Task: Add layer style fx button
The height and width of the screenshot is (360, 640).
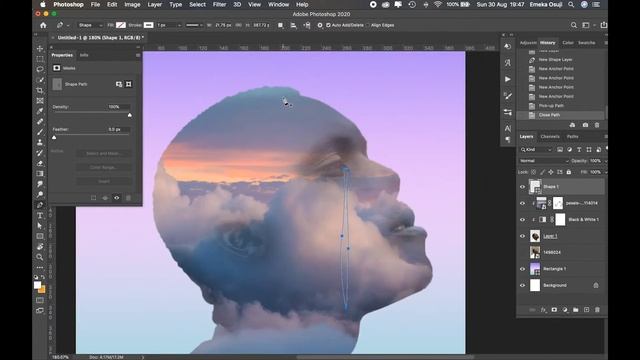Action: pyautogui.click(x=543, y=310)
